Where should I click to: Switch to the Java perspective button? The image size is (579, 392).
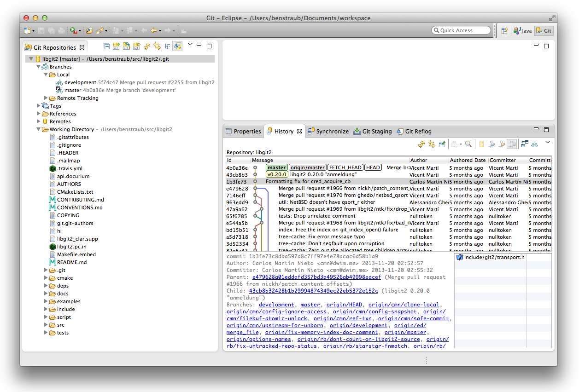click(x=523, y=31)
